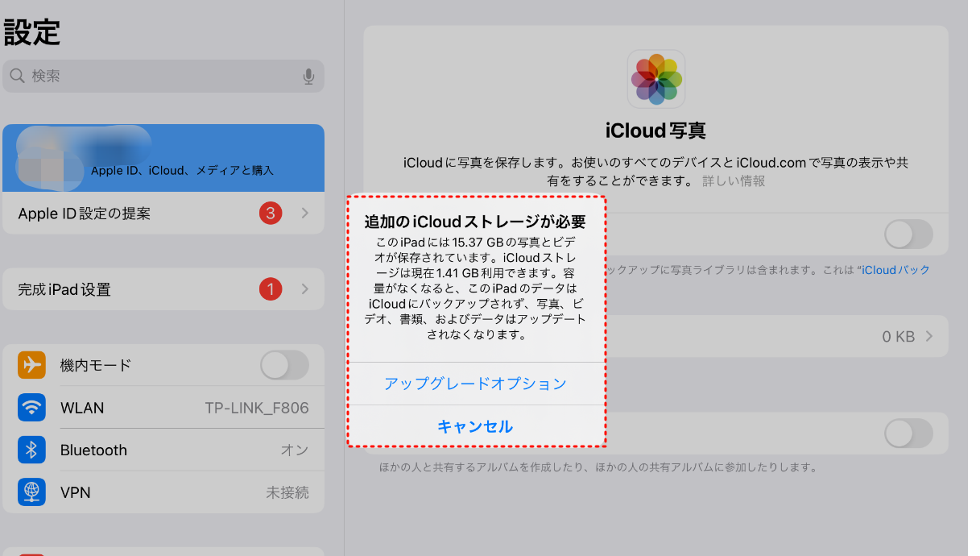
Task: Click the Bluetooth icon
Action: [x=31, y=450]
